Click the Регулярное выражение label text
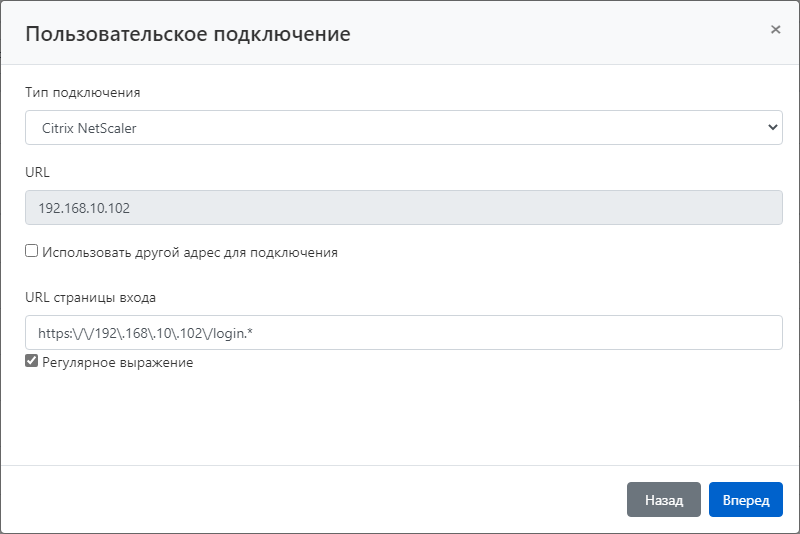 [117, 363]
